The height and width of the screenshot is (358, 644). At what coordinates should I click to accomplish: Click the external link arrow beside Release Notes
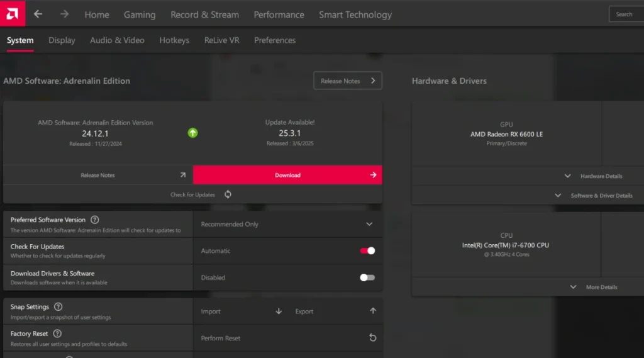point(183,175)
